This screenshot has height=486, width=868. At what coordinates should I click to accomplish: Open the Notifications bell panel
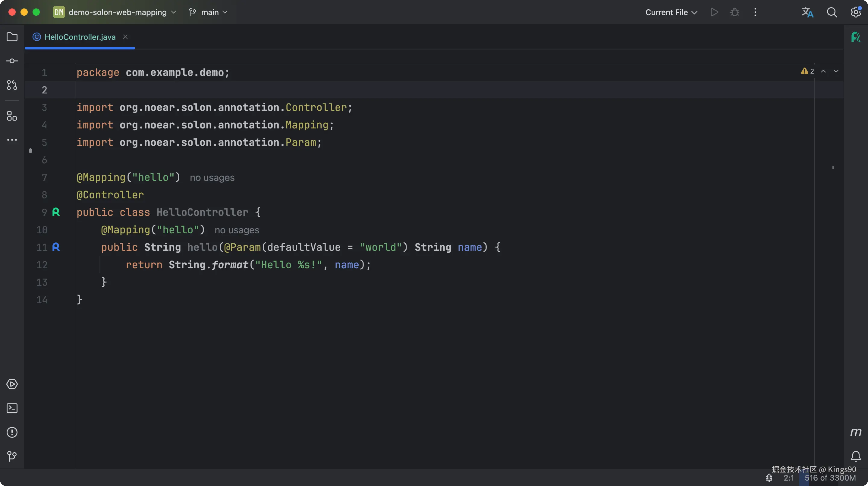pyautogui.click(x=856, y=456)
